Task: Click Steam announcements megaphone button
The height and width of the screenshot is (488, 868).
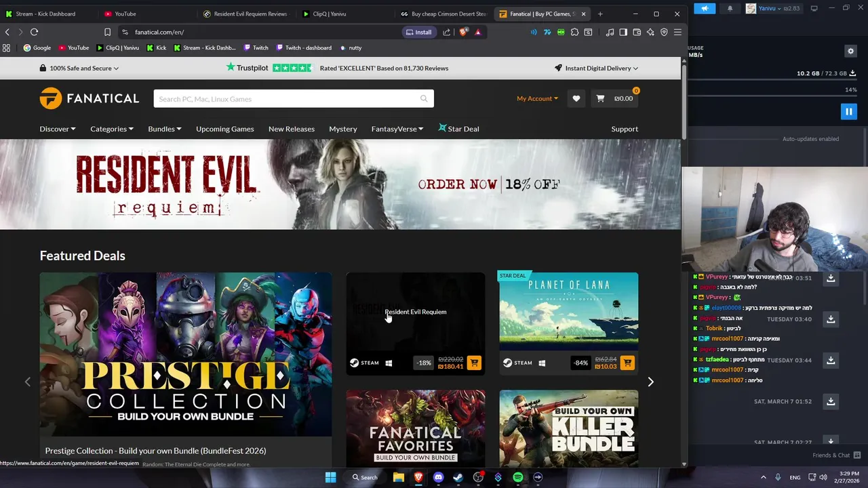Action: point(705,9)
